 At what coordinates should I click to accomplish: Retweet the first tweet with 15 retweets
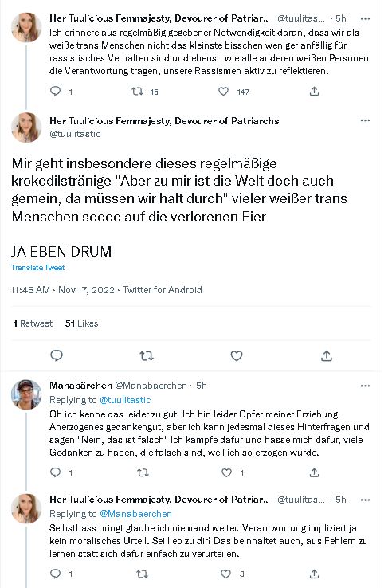[137, 91]
